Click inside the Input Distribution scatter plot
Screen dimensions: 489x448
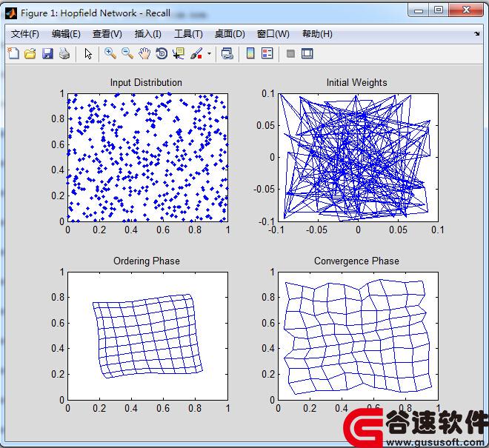pyautogui.click(x=148, y=158)
